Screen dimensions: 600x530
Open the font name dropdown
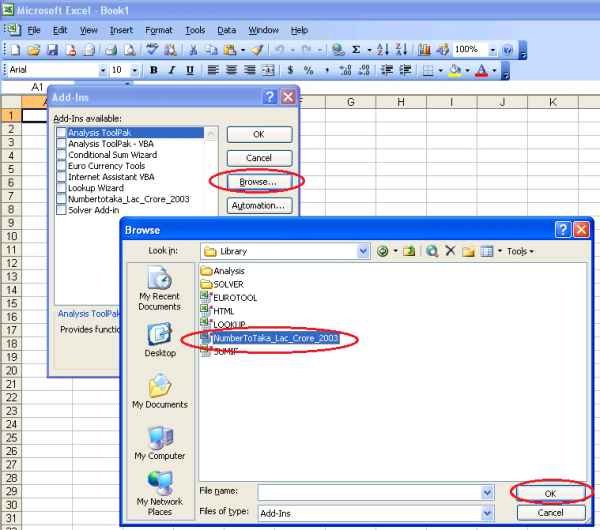[103, 70]
